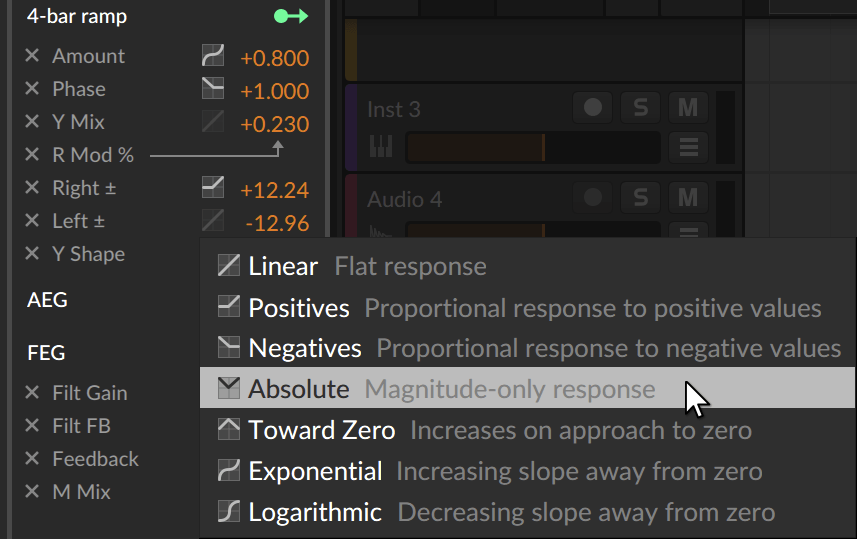857x539 pixels.
Task: Open the Inst 3 track menu icon
Action: [687, 147]
